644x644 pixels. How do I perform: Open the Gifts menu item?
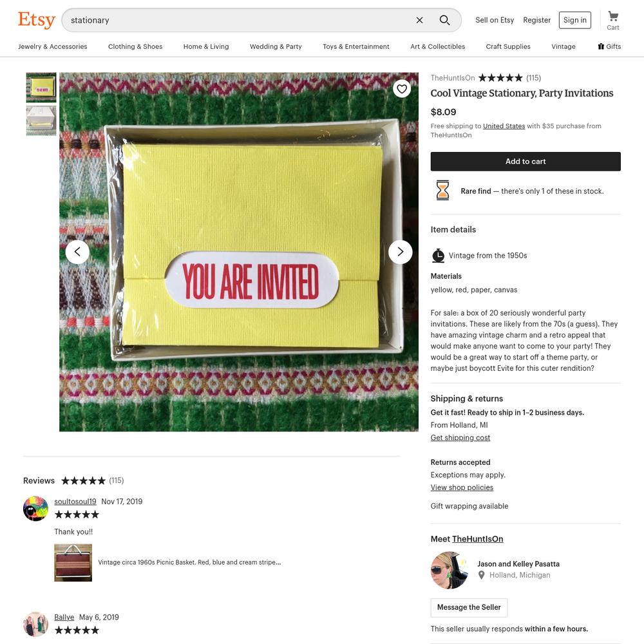609,46
